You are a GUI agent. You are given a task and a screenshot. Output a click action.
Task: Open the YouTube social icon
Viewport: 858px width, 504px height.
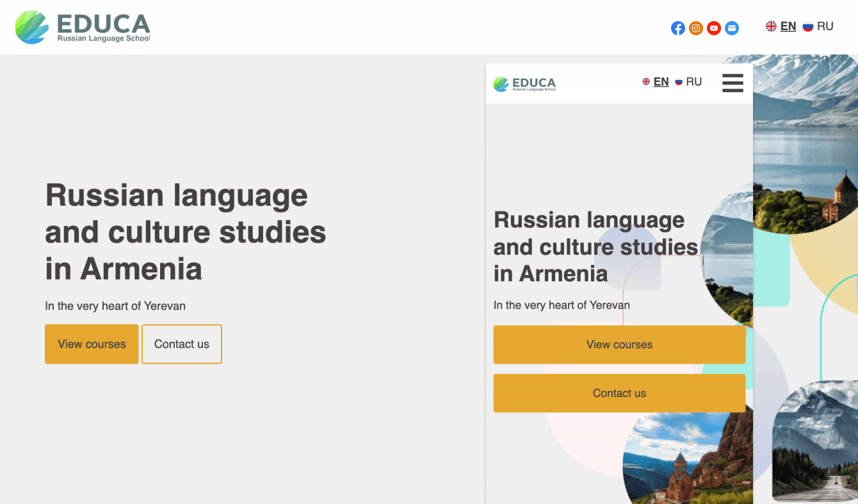[714, 28]
